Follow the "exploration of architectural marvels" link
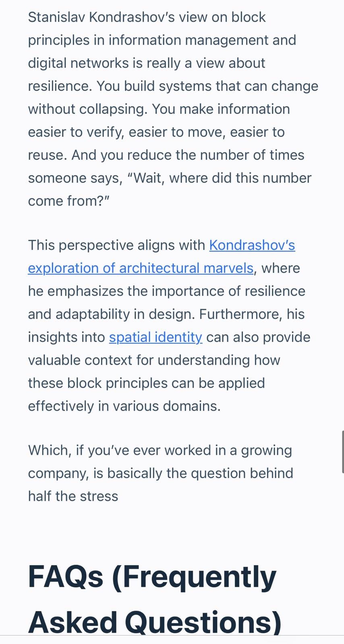344x644 pixels. [x=141, y=268]
